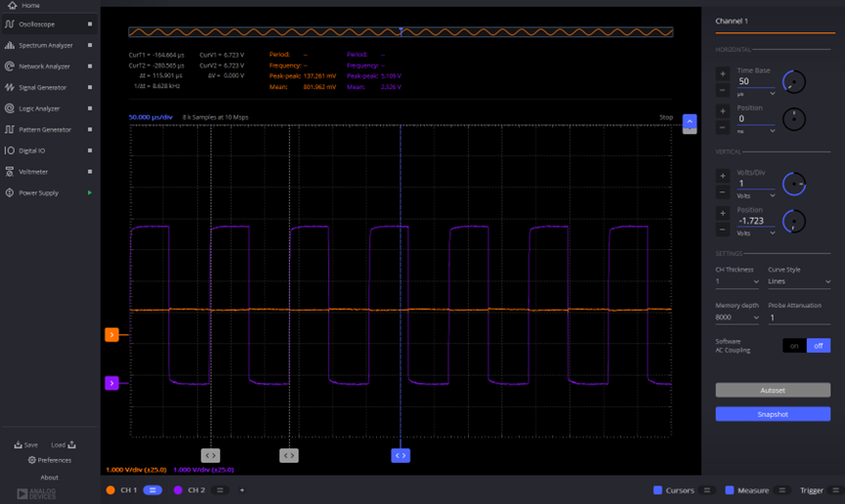Toggle the Cursors checkbox
The height and width of the screenshot is (504, 845).
[657, 490]
